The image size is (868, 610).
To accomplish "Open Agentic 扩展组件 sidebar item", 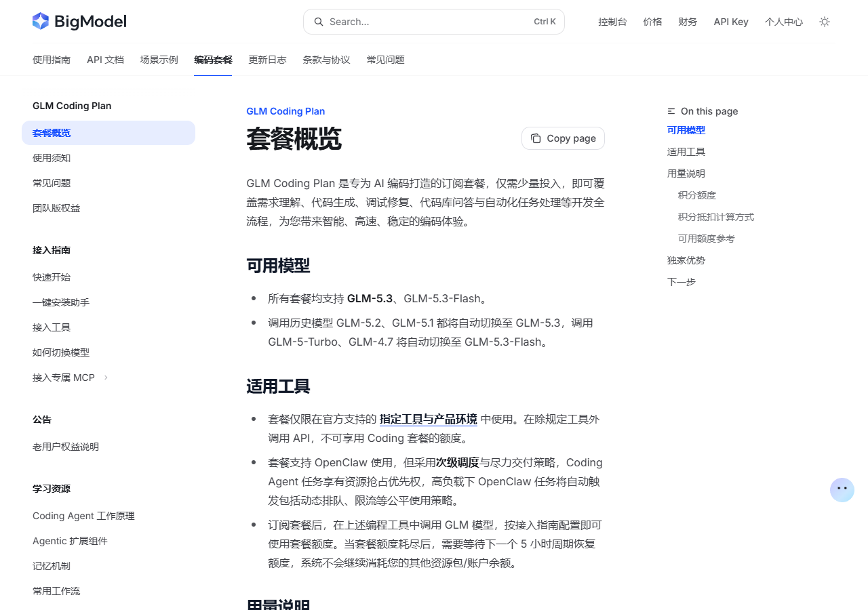I will pyautogui.click(x=108, y=541).
